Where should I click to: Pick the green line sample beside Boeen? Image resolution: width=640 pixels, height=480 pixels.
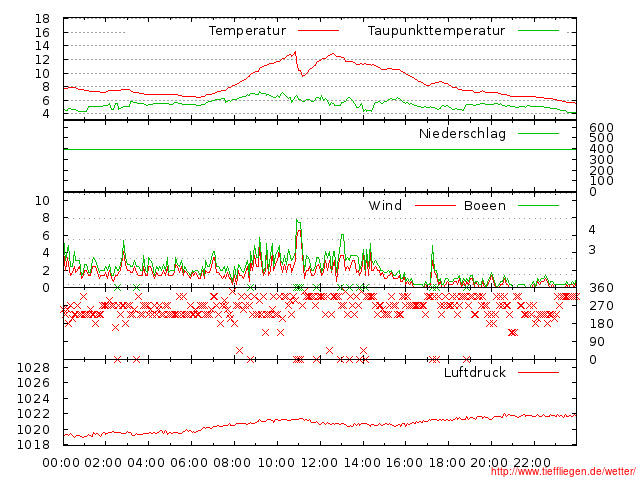[x=538, y=206]
